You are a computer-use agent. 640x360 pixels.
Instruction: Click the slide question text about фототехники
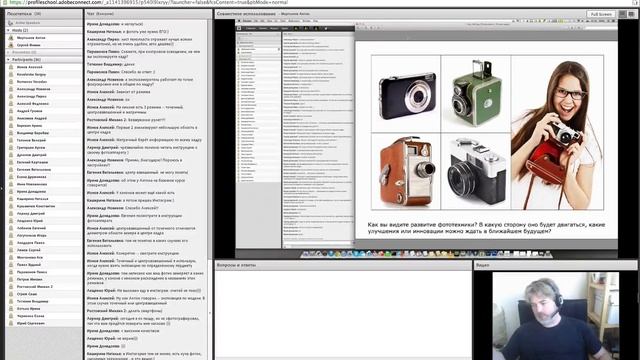[486, 228]
